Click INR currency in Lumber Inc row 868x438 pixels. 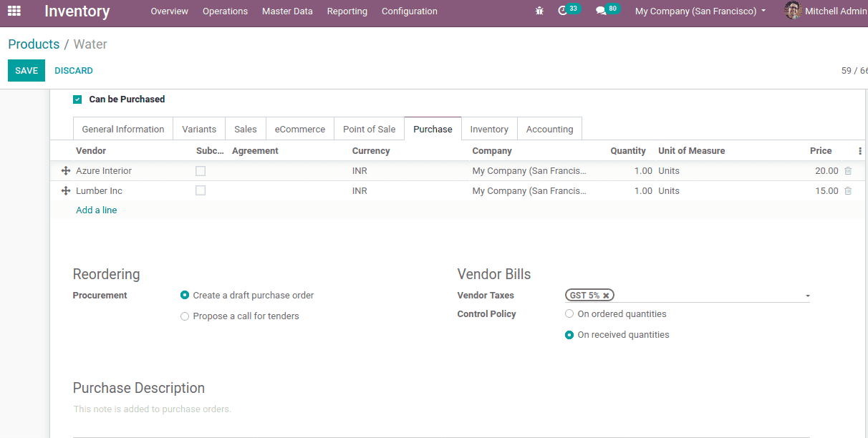[x=360, y=191]
